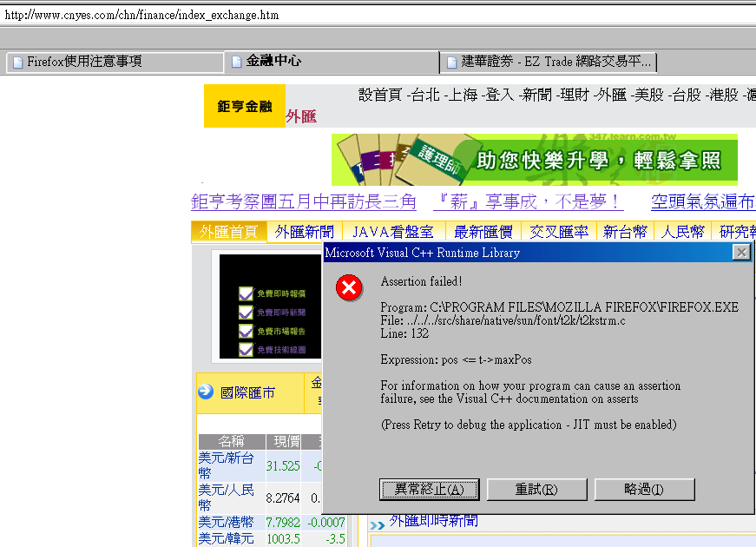Click the 鉅亨金融 yellow logo
The image size is (756, 547).
[245, 107]
